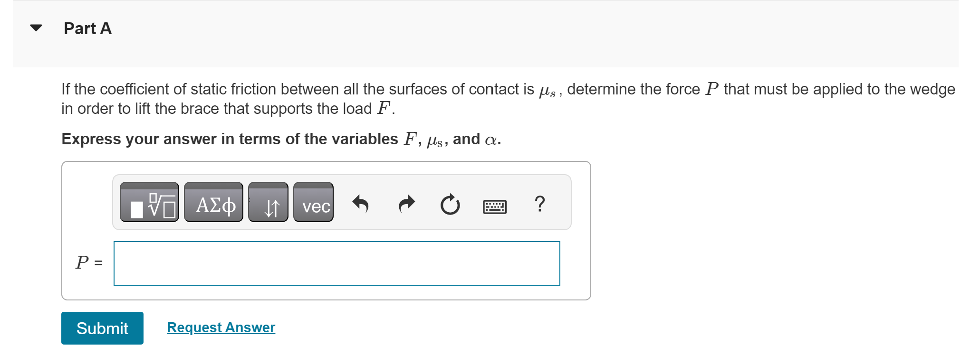
Task: Undo the last equation edit
Action: 361,203
